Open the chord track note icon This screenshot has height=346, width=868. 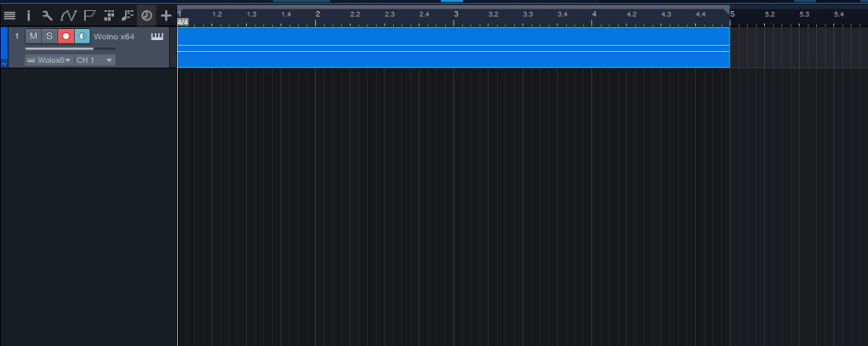tap(128, 16)
